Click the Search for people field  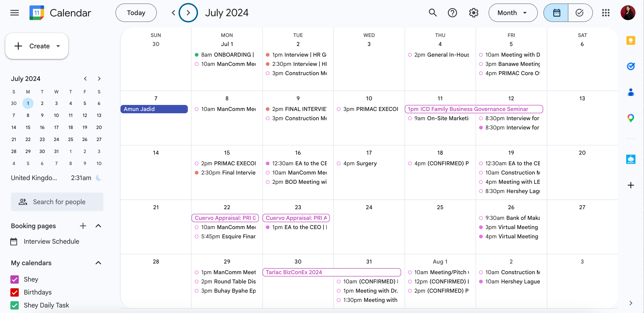pyautogui.click(x=57, y=202)
